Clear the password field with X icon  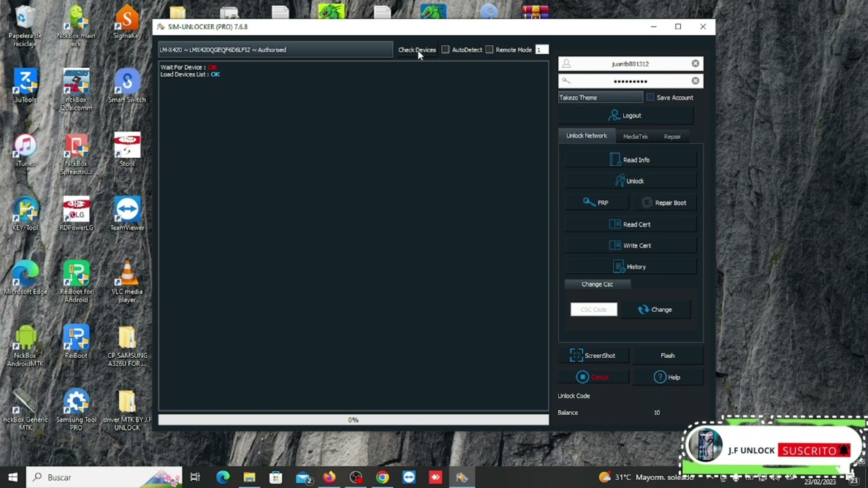695,81
